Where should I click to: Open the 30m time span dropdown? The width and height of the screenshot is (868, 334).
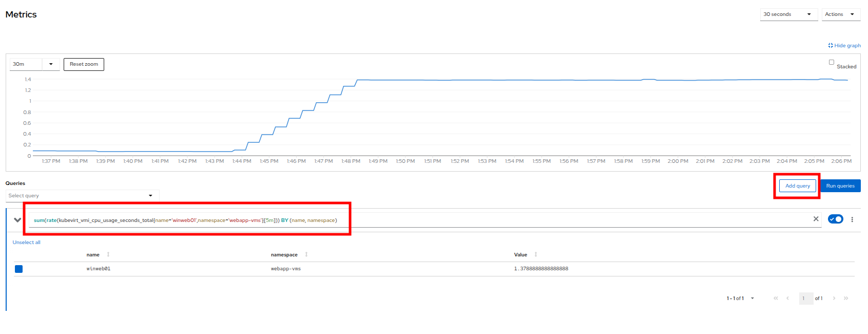click(51, 64)
